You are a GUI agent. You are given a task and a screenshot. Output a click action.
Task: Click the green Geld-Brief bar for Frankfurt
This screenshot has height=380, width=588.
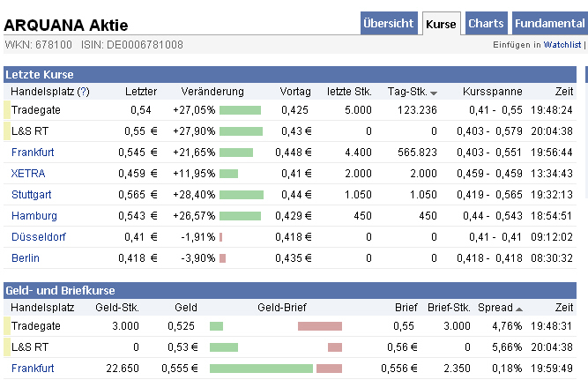(261, 368)
